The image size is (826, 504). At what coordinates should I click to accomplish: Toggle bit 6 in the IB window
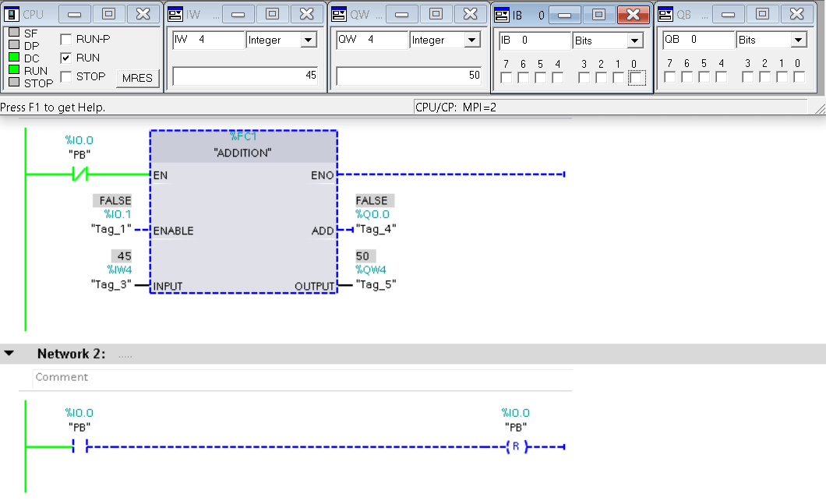point(523,78)
